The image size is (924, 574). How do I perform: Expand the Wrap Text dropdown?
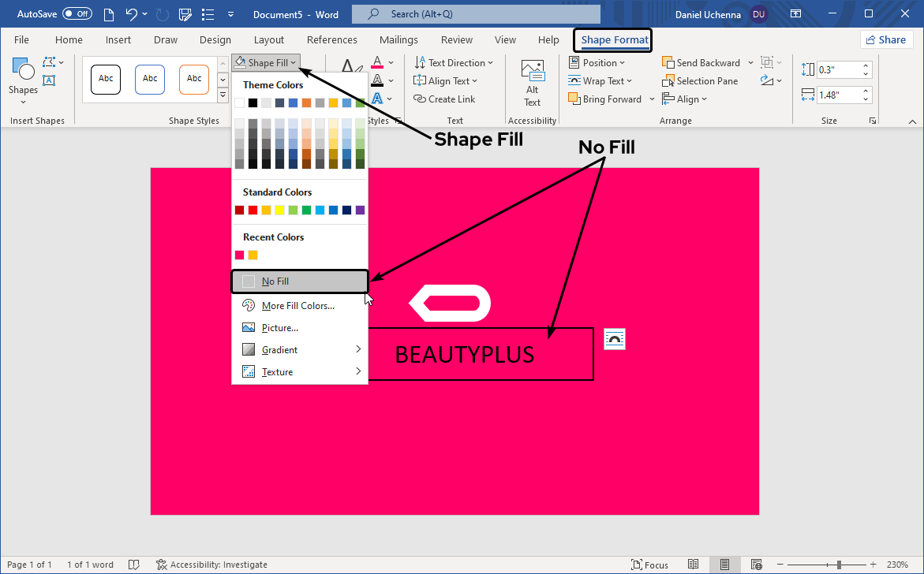pyautogui.click(x=600, y=81)
